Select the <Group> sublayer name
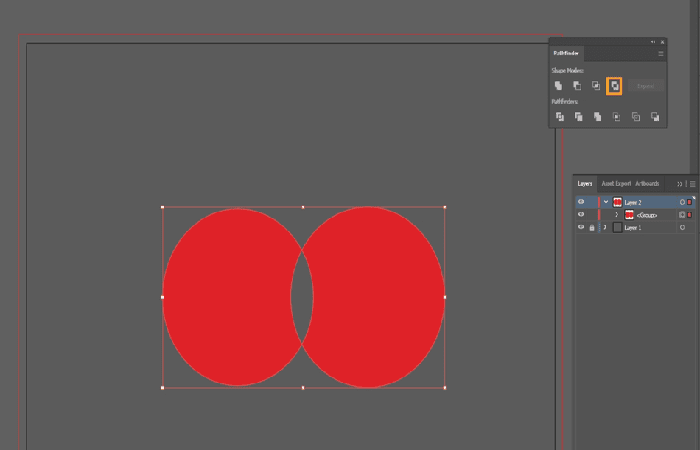Viewport: 700px width, 450px height. 646,215
